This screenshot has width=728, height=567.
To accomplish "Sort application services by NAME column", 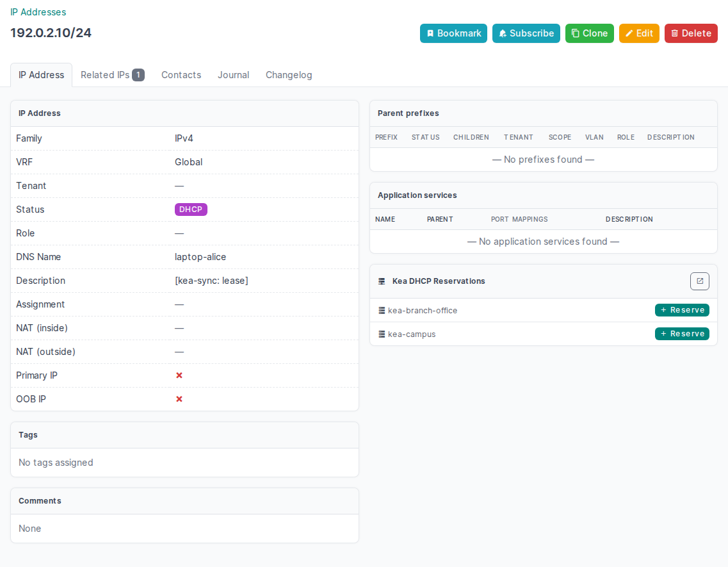I will [x=385, y=219].
